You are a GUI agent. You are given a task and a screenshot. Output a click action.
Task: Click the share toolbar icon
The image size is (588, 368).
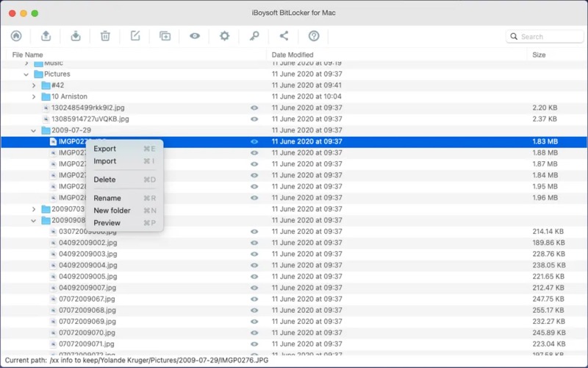pyautogui.click(x=284, y=36)
